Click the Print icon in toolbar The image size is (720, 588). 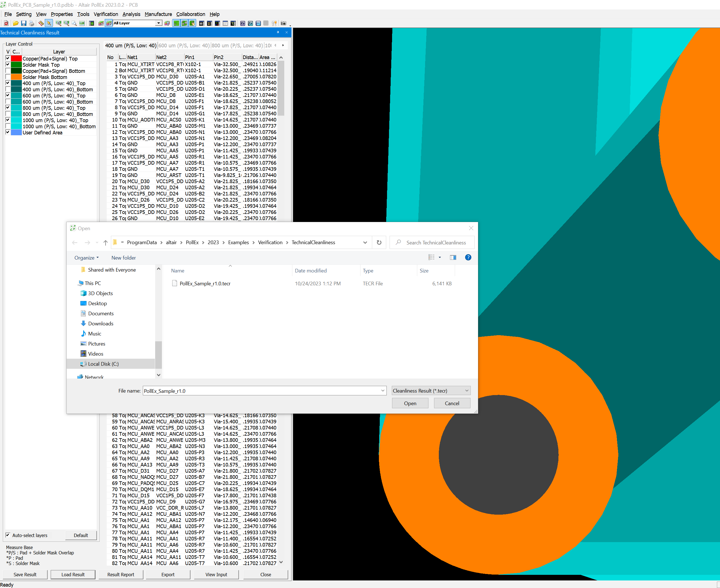click(32, 23)
